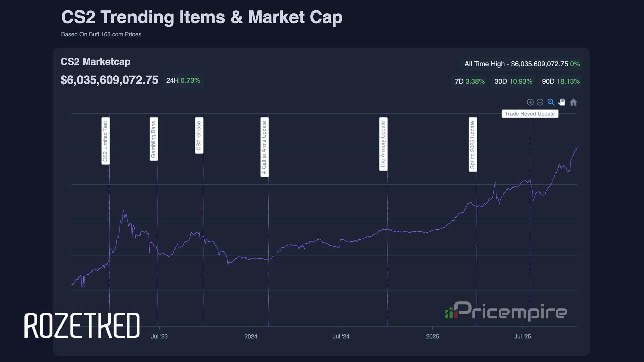The height and width of the screenshot is (362, 644).
Task: Click The Armory Update marker label
Action: [x=383, y=144]
